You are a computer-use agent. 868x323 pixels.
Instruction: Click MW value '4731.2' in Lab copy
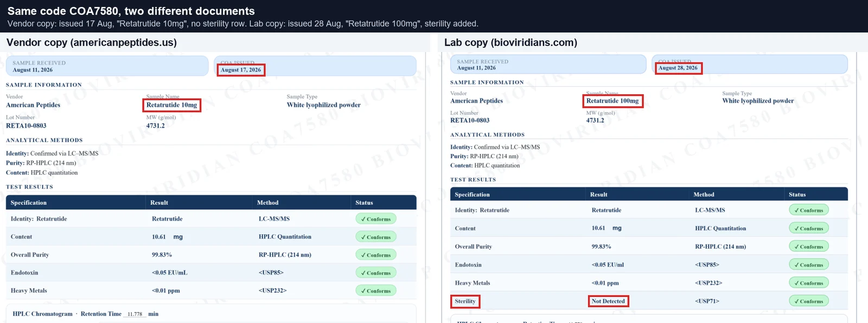coord(595,120)
